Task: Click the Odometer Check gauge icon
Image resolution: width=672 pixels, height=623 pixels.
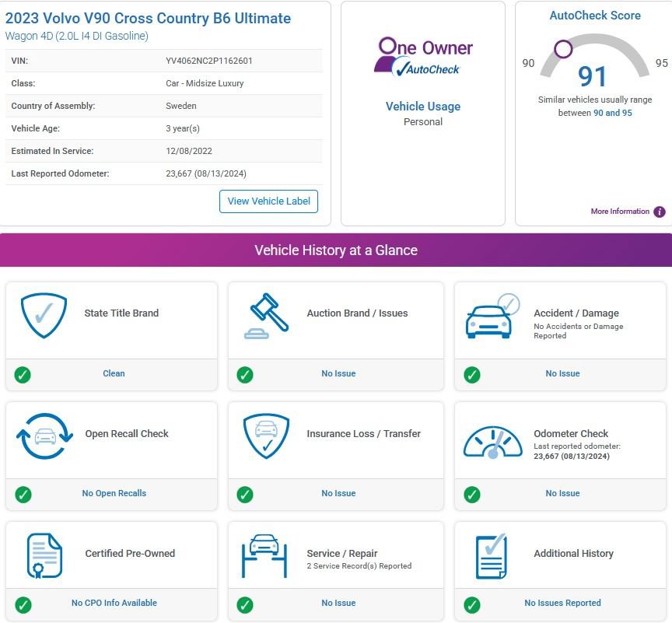Action: [493, 443]
